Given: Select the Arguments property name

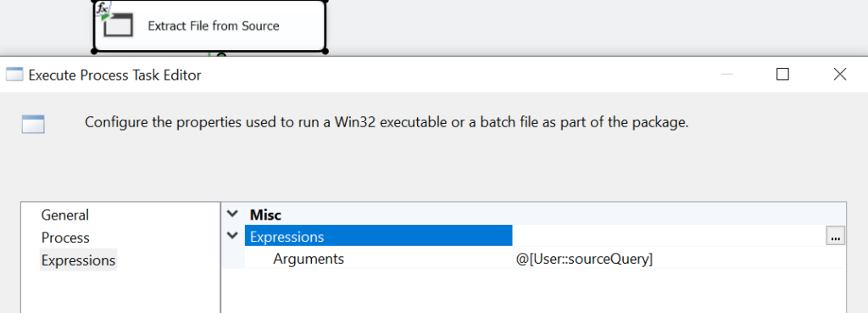Looking at the screenshot, I should click(x=309, y=259).
